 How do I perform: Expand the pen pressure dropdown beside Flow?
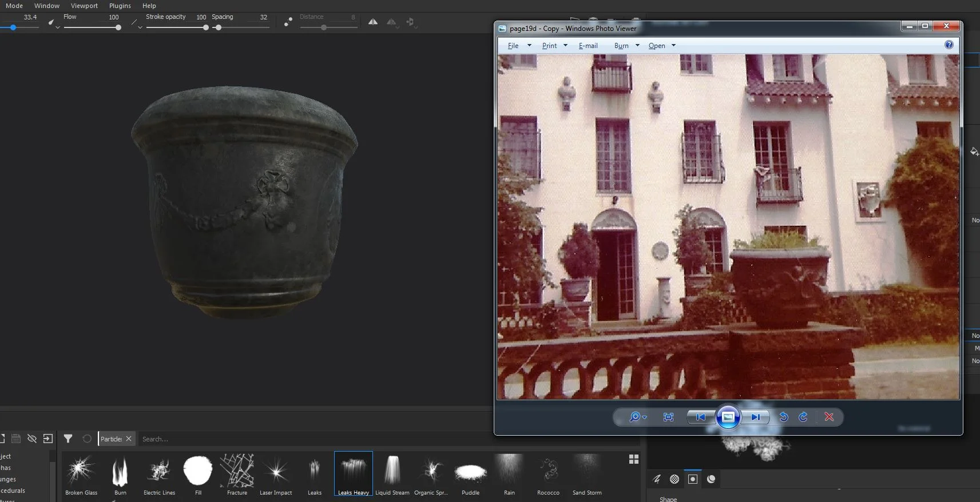57,27
